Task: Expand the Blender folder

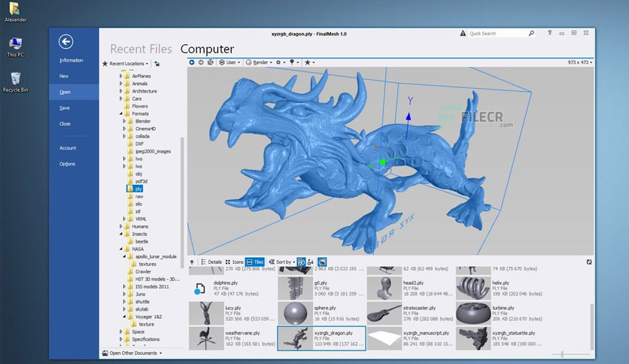Action: 124,121
